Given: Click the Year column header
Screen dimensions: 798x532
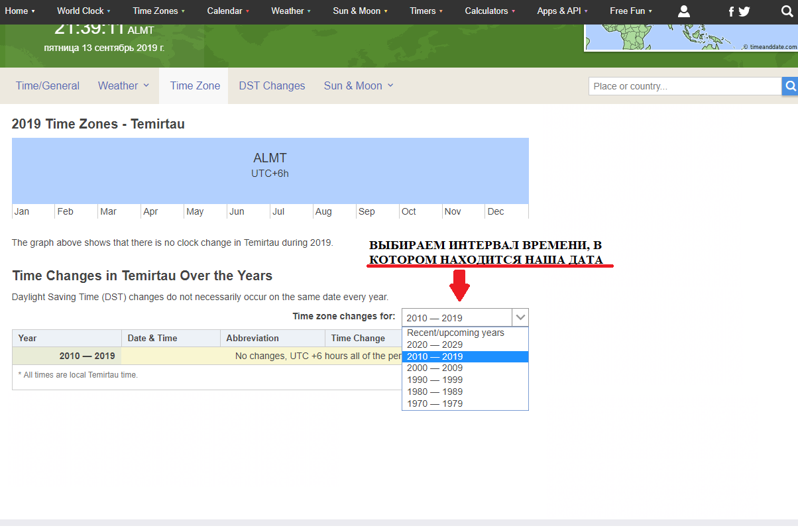Looking at the screenshot, I should point(67,338).
